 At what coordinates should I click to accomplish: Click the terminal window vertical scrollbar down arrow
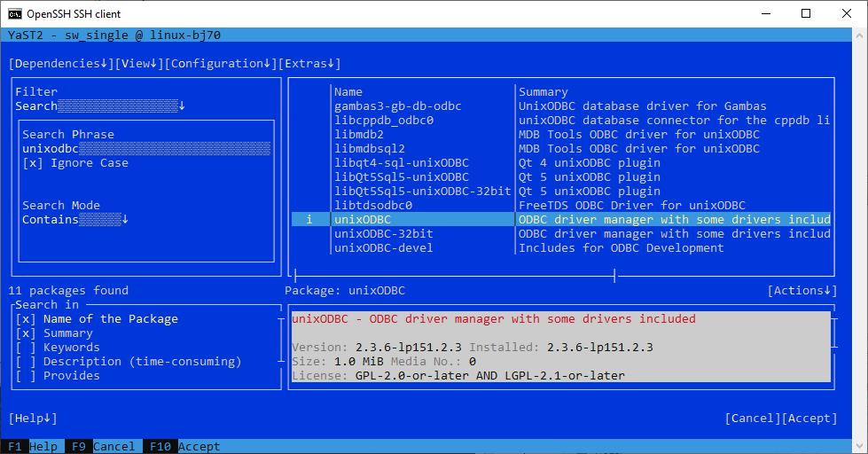point(860,446)
